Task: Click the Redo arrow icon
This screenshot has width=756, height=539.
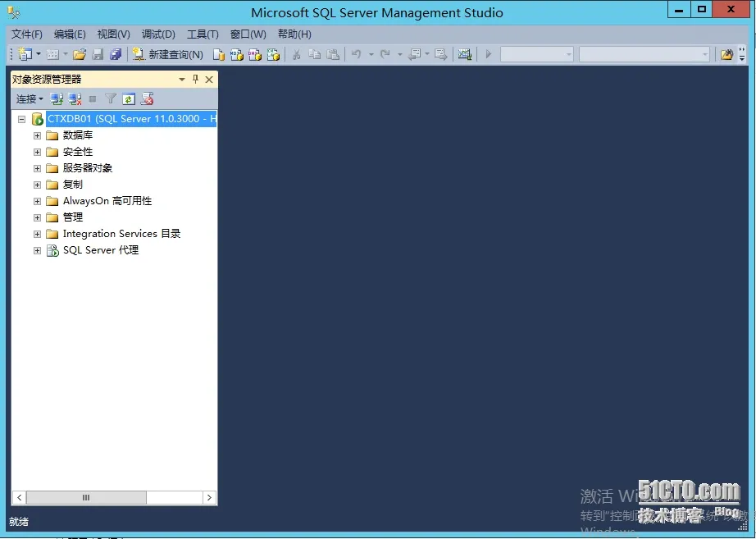Action: coord(385,54)
